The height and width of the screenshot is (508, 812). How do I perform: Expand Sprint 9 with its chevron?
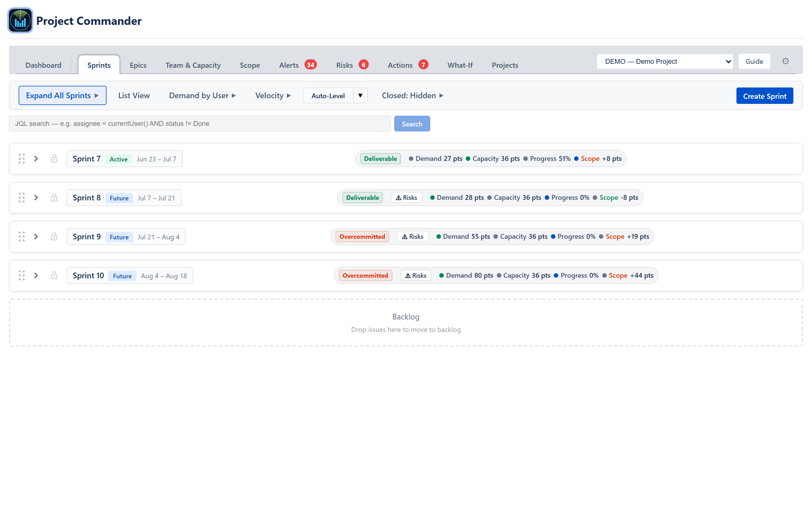36,237
